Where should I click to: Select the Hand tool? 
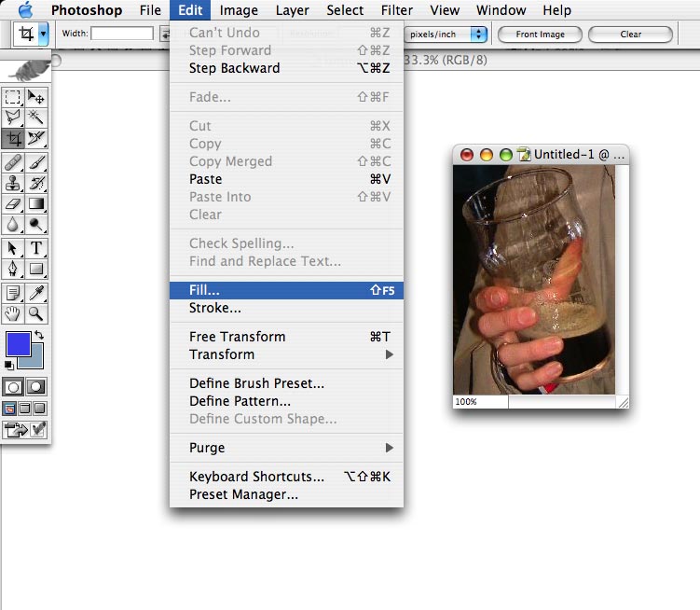tap(12, 313)
